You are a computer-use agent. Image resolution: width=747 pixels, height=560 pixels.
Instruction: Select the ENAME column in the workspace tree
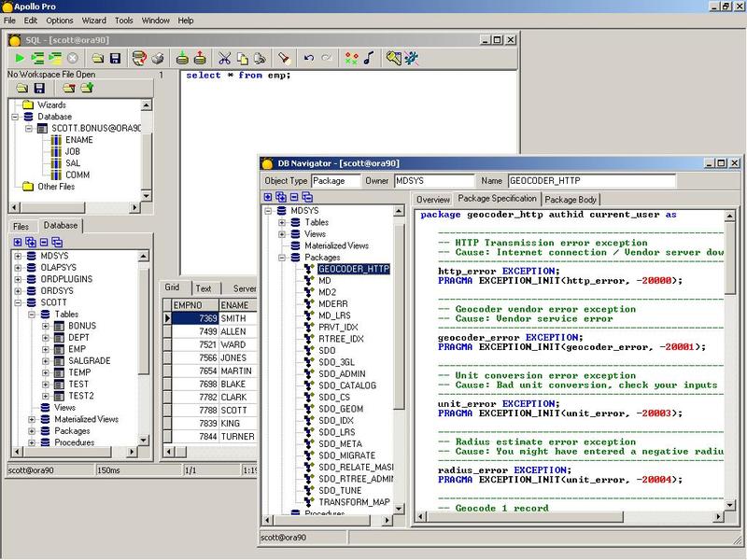(x=79, y=140)
